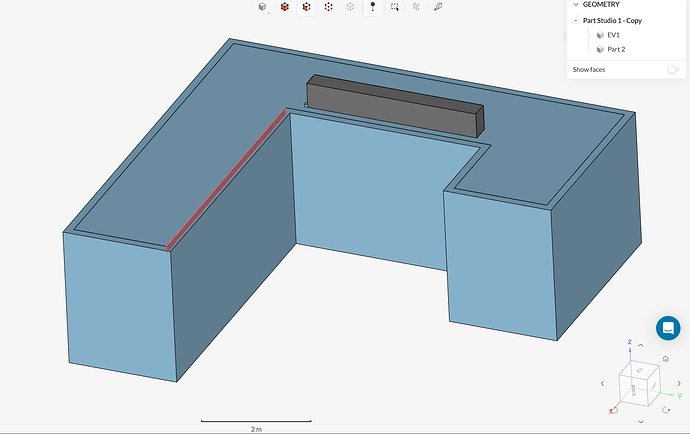Open the render mode cube dropdown
The image size is (690, 434).
tap(263, 7)
